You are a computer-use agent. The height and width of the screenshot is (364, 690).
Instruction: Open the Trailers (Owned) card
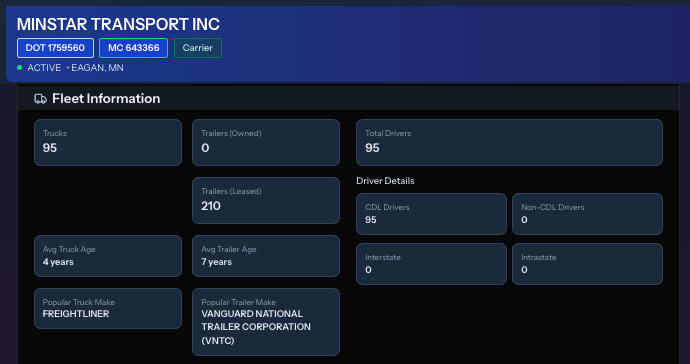click(266, 143)
